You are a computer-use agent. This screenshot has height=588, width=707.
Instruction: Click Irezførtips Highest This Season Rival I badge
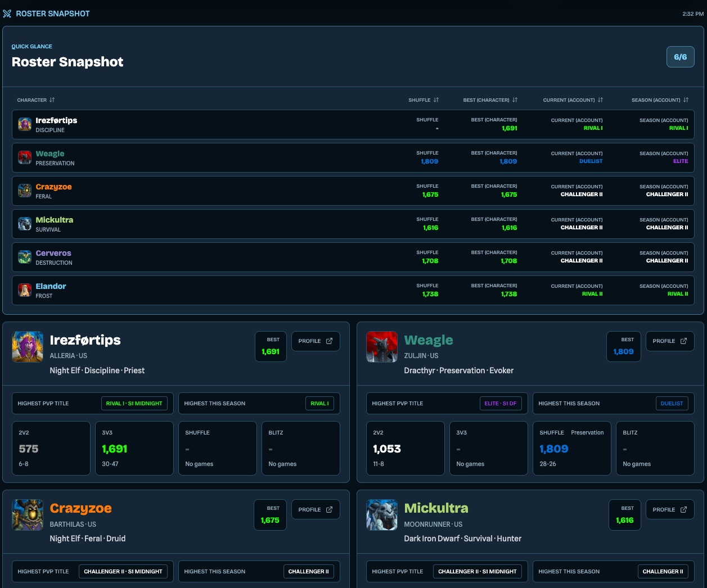[320, 404]
